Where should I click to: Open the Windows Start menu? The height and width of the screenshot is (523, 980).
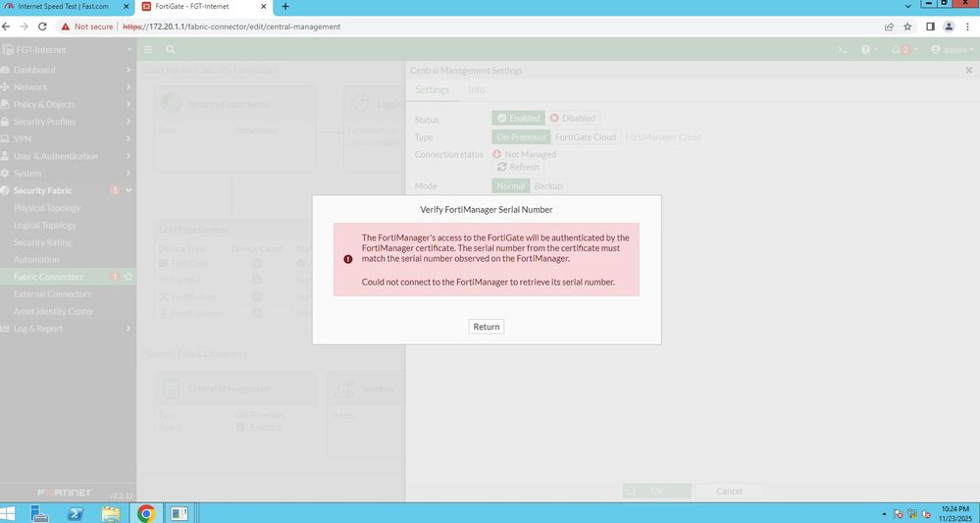(x=9, y=513)
